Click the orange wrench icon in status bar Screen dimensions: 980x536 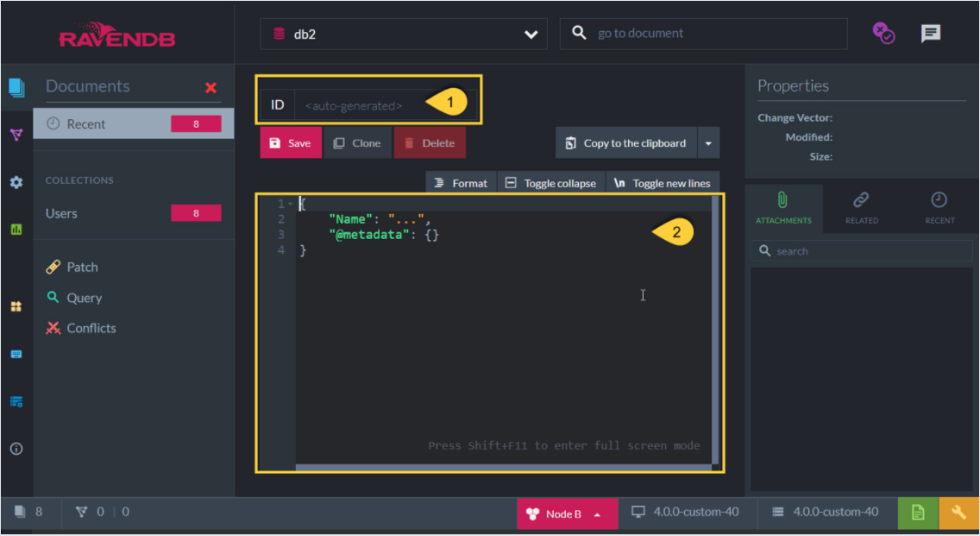pyautogui.click(x=958, y=512)
